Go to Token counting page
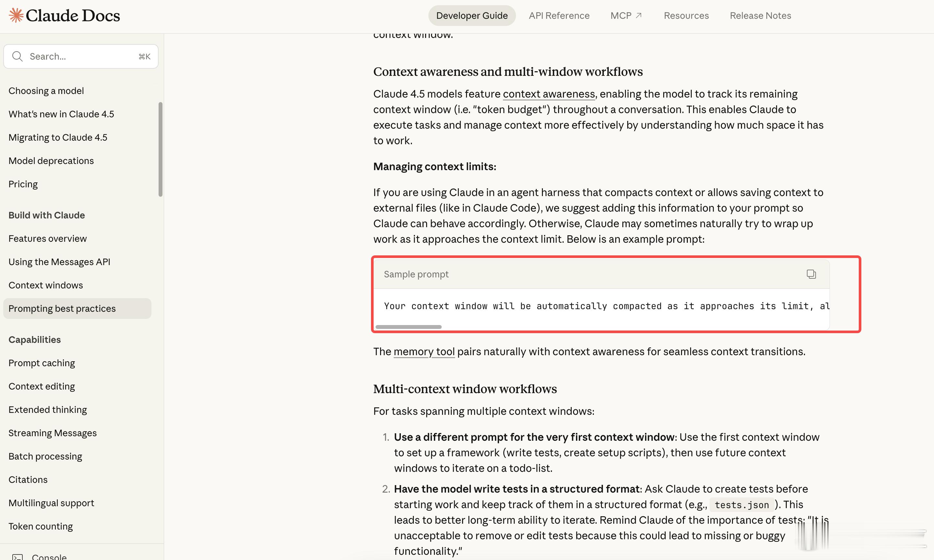This screenshot has height=560, width=934. pyautogui.click(x=41, y=526)
